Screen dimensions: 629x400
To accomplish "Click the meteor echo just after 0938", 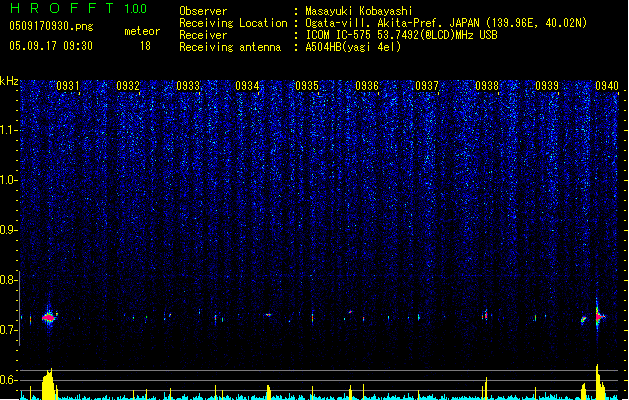I will tap(485, 315).
